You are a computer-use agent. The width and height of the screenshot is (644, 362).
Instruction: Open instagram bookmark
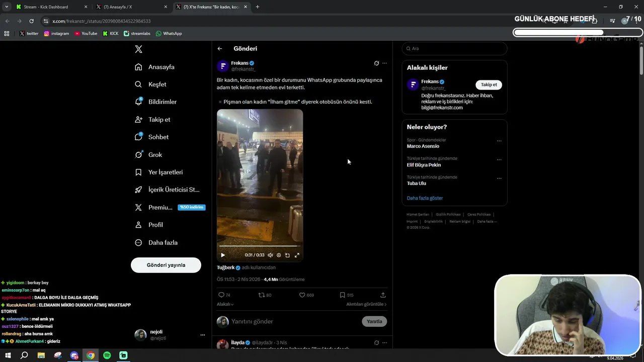click(x=56, y=34)
